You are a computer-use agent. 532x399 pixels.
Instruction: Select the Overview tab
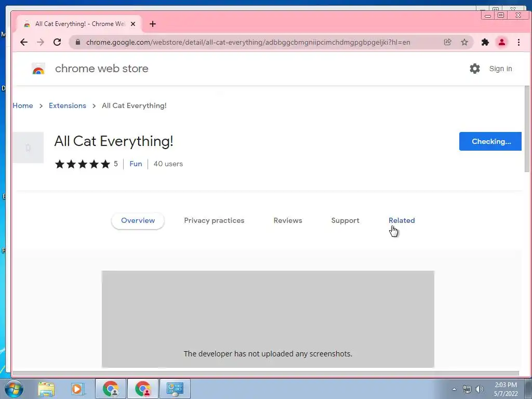[x=138, y=220]
